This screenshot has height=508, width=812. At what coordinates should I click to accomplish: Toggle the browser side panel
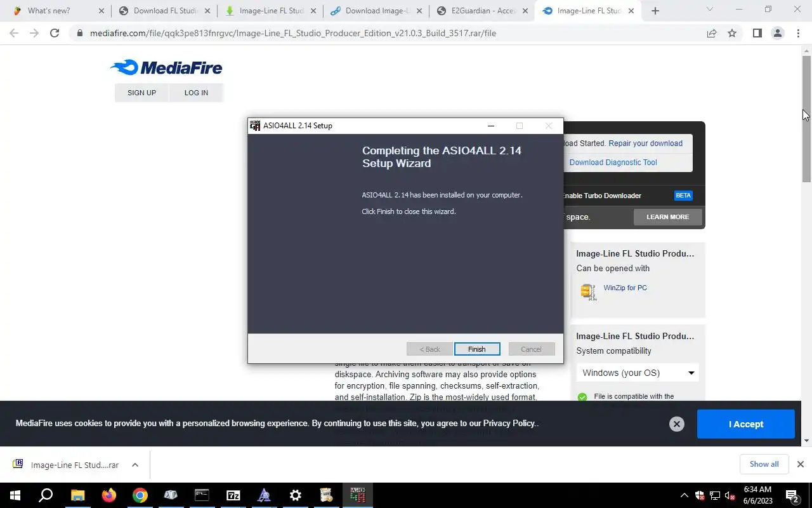point(757,33)
